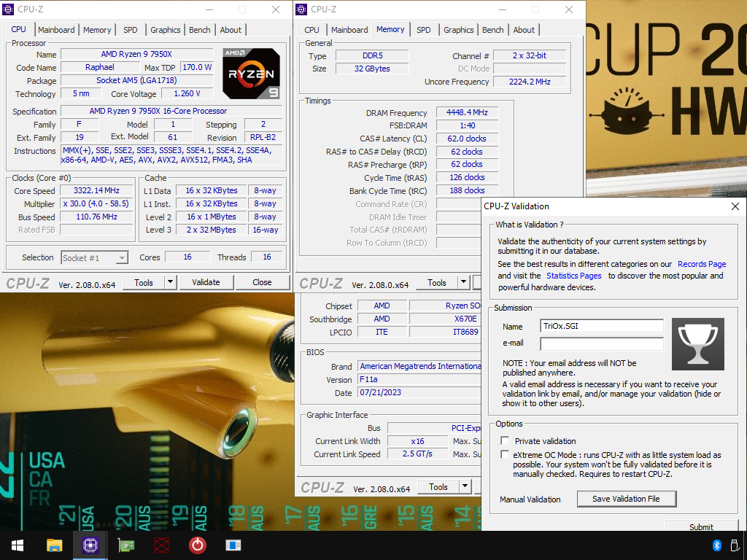The height and width of the screenshot is (560, 747).
Task: Click the Threads value 16
Action: point(267,257)
